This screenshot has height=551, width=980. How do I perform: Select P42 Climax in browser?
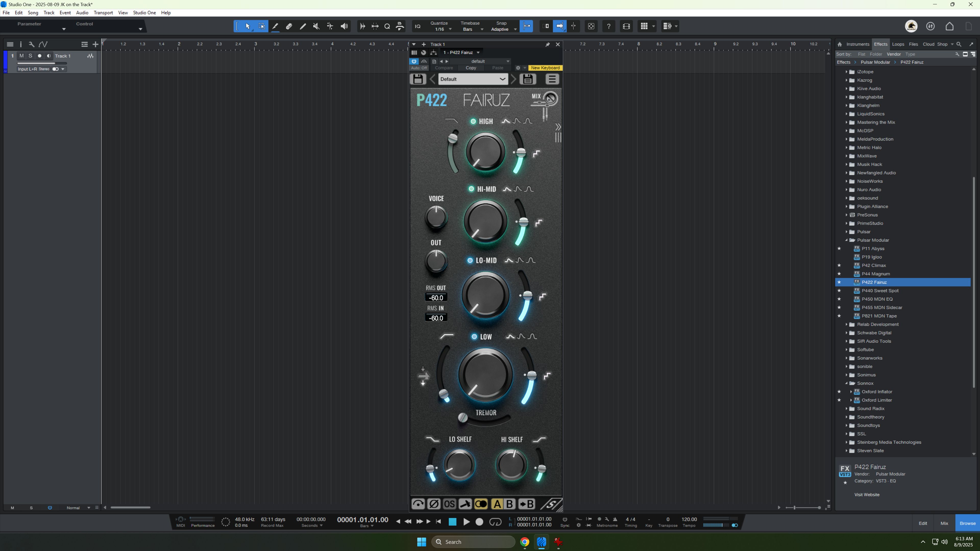[x=874, y=265]
